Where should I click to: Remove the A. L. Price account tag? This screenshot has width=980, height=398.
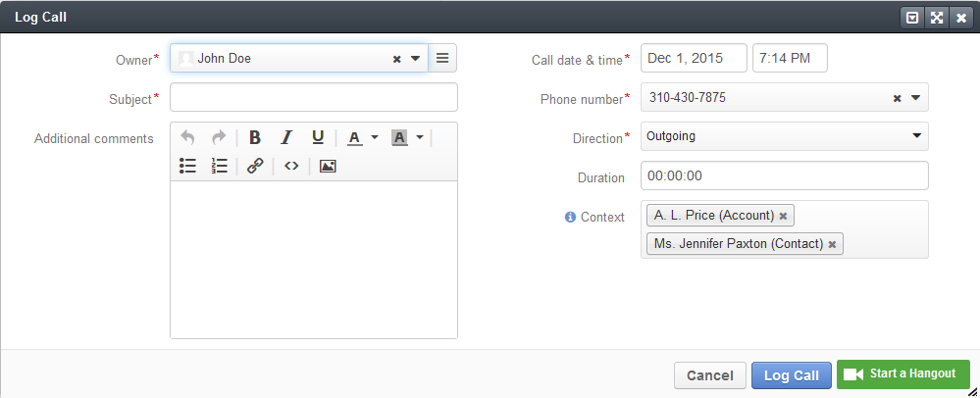click(783, 217)
